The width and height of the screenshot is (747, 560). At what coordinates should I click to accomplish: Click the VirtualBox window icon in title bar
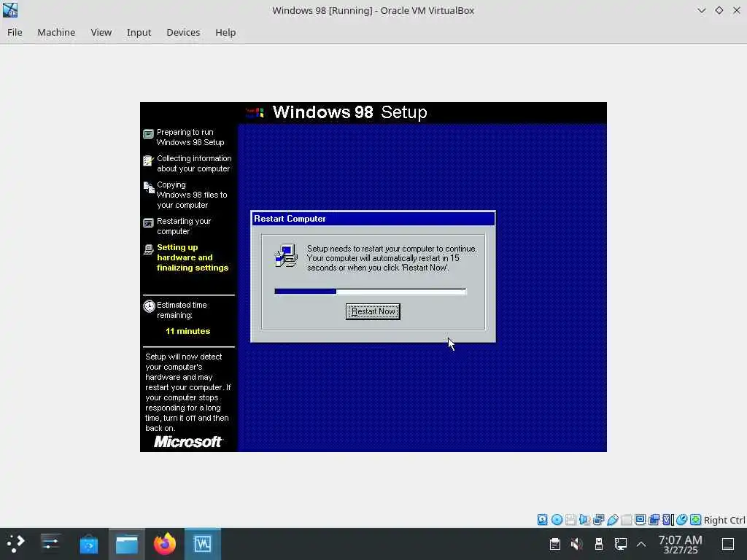point(10,10)
